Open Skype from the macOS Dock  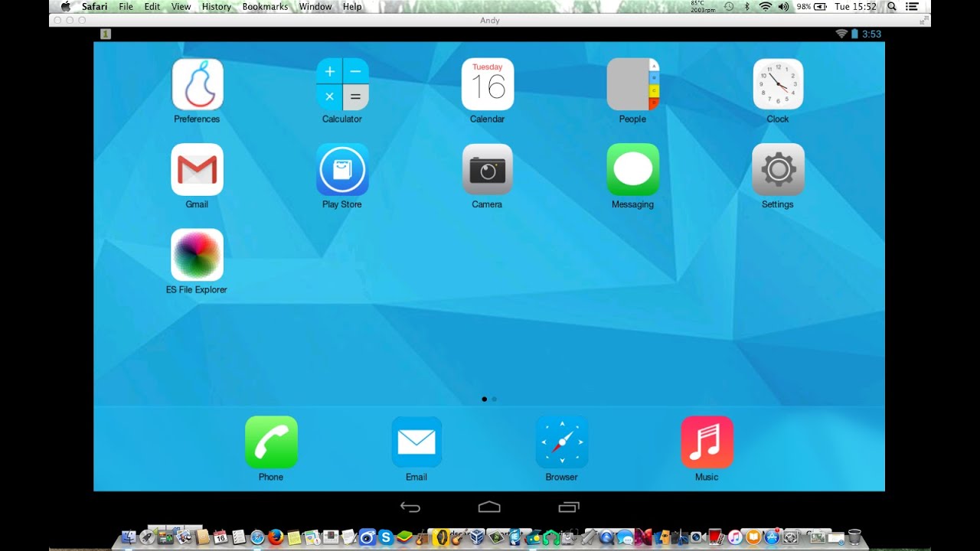coord(386,537)
